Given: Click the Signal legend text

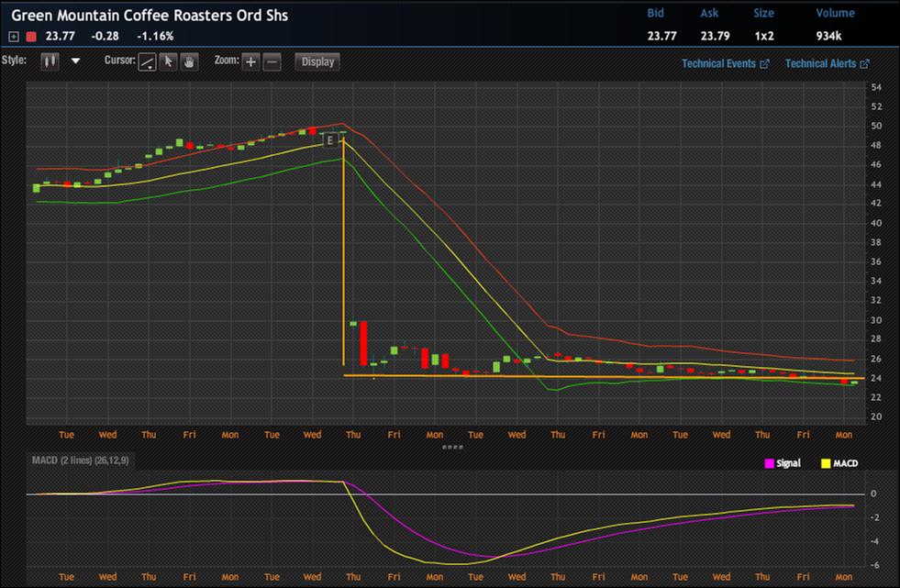Looking at the screenshot, I should [x=788, y=463].
